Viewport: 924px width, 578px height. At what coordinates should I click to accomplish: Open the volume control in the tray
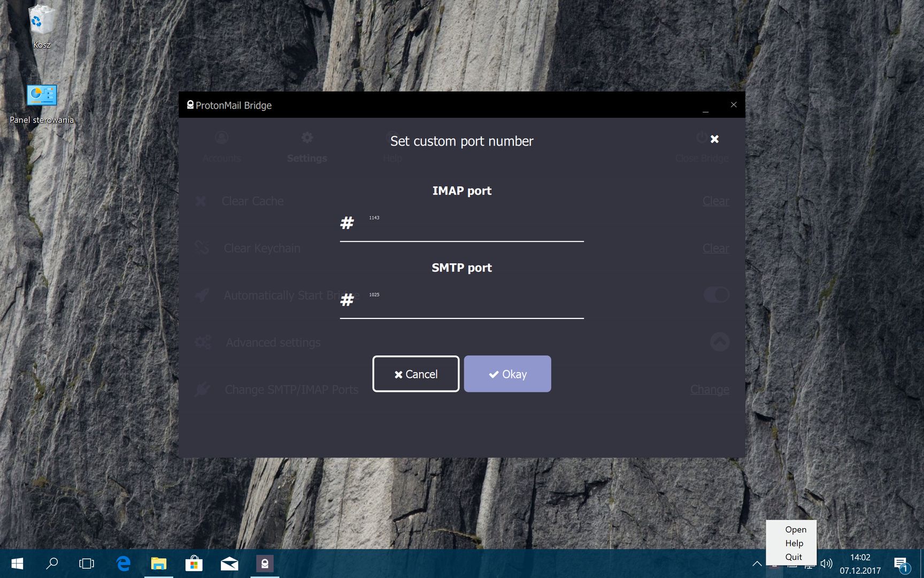[x=827, y=564]
